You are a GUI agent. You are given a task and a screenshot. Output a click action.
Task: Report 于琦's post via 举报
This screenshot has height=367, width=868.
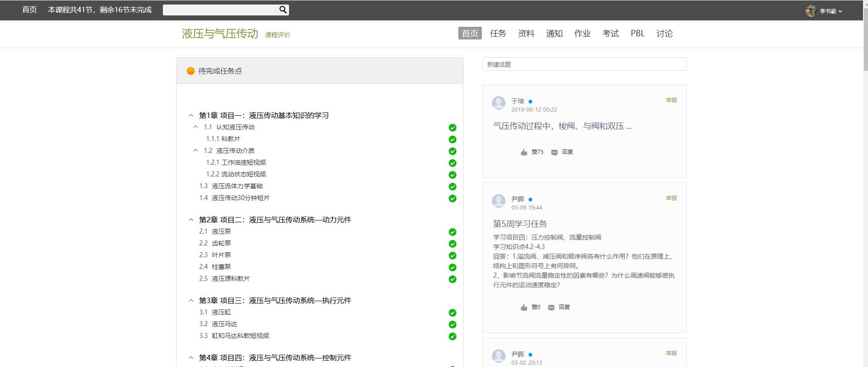671,100
